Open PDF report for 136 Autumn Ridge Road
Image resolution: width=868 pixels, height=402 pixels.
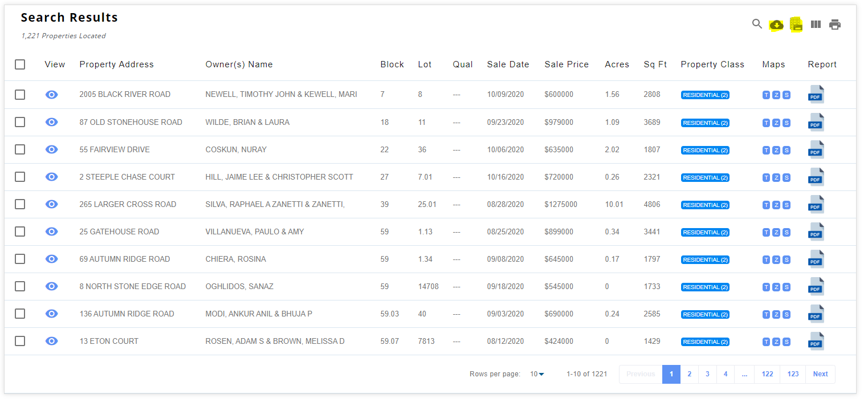[x=816, y=314]
